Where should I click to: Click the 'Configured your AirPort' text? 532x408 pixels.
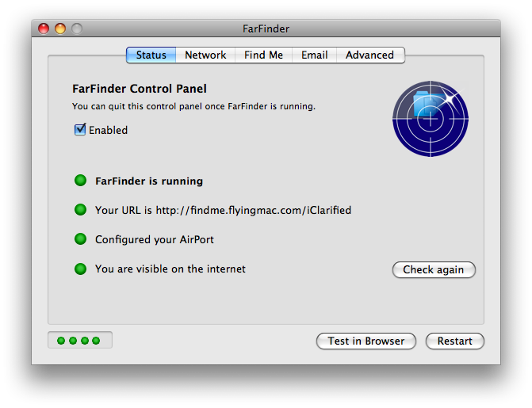(x=155, y=240)
